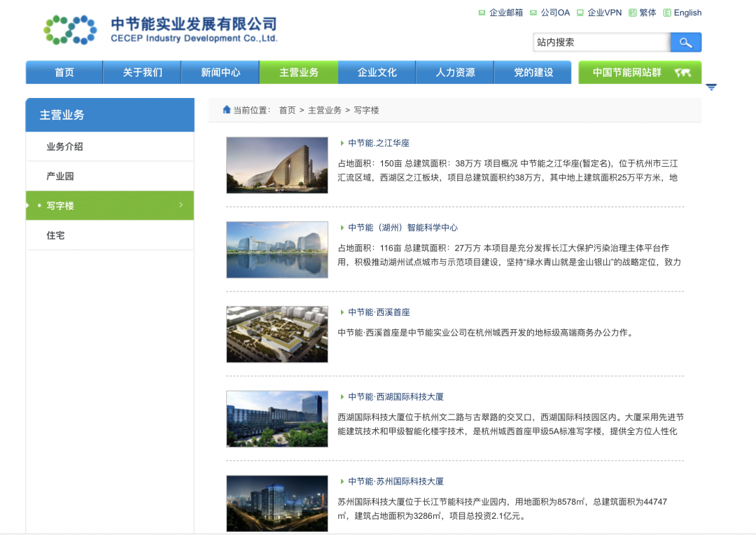Click the 西湖国际科技大厦 thumbnail image
This screenshot has width=756, height=535.
[x=277, y=419]
